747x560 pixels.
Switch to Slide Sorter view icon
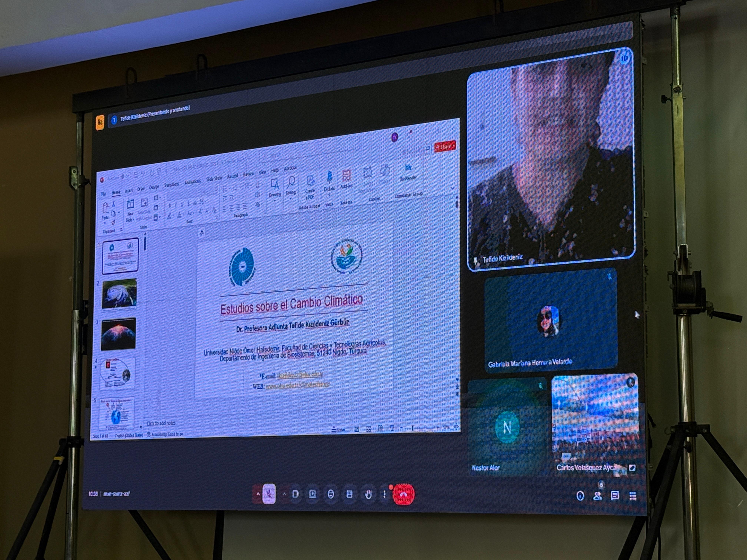pos(368,429)
